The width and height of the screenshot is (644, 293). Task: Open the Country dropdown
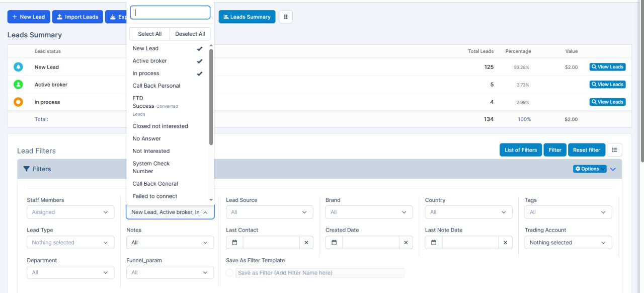coord(469,212)
